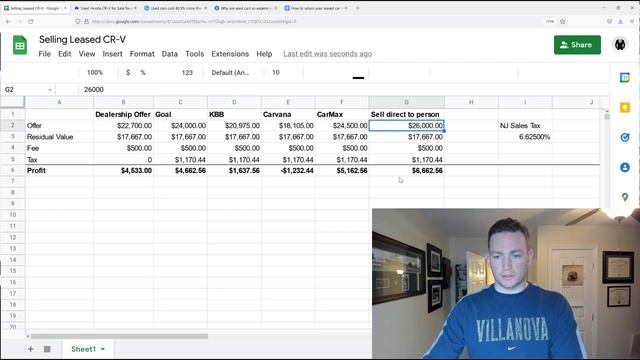The image size is (640, 360).
Task: Switch to the 'Why are used cars so expensive' tab
Action: (246, 8)
